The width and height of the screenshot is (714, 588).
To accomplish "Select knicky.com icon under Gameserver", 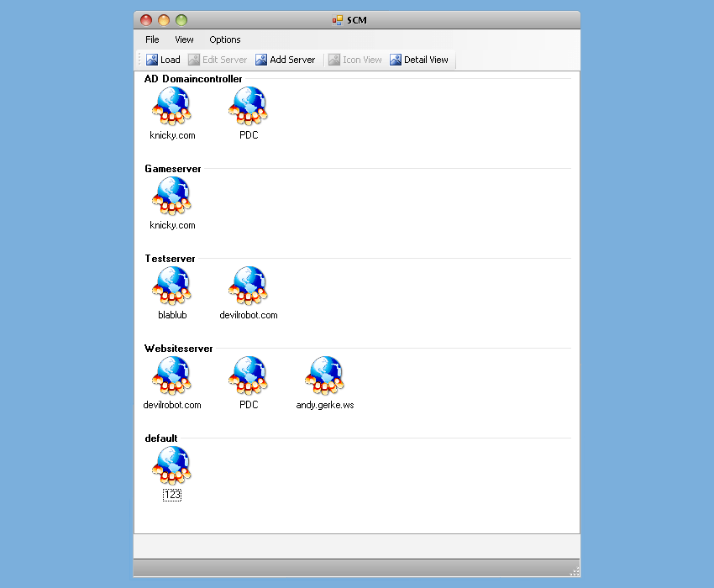I will tap(172, 196).
